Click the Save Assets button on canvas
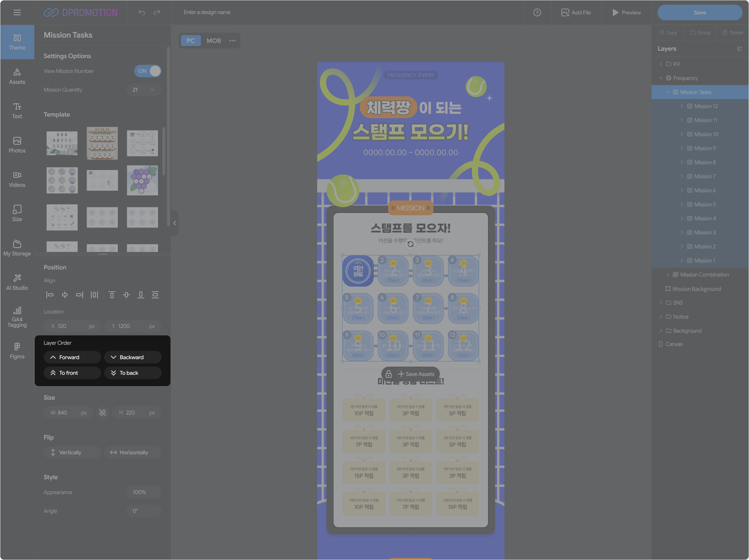Screen dimensions: 749x560 pyautogui.click(x=416, y=374)
